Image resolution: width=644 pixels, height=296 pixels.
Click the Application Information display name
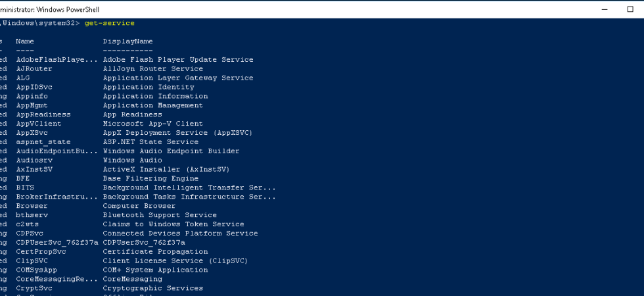pos(155,96)
